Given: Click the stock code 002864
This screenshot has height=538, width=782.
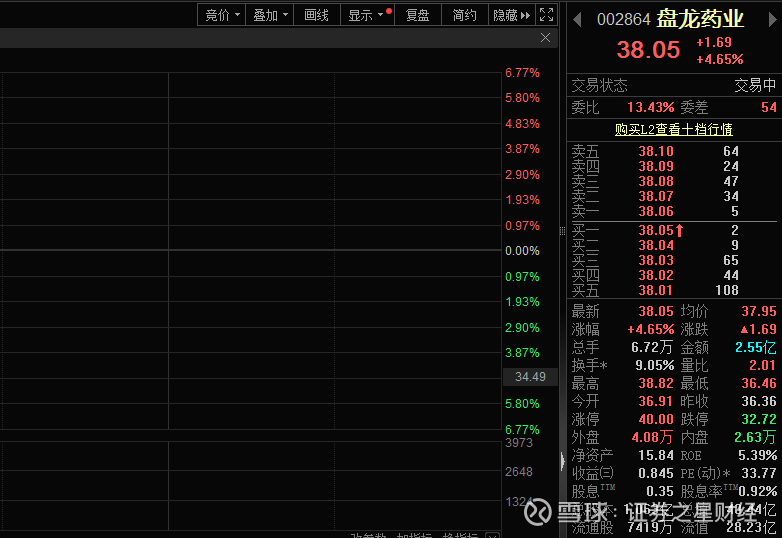Looking at the screenshot, I should pyautogui.click(x=623, y=19).
